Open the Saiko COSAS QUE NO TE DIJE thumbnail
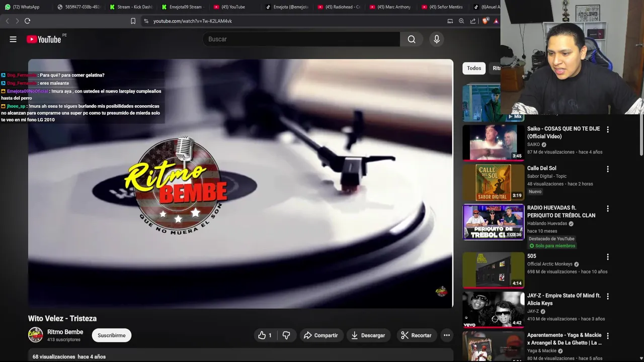This screenshot has height=362, width=644. (494, 143)
